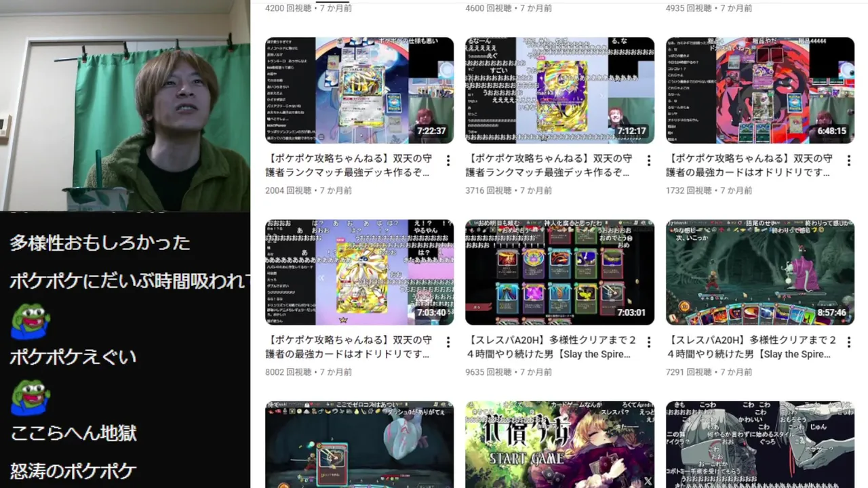Screen dimensions: 868x488
Task: Click the 8002 回視聴 view count
Action: point(288,372)
